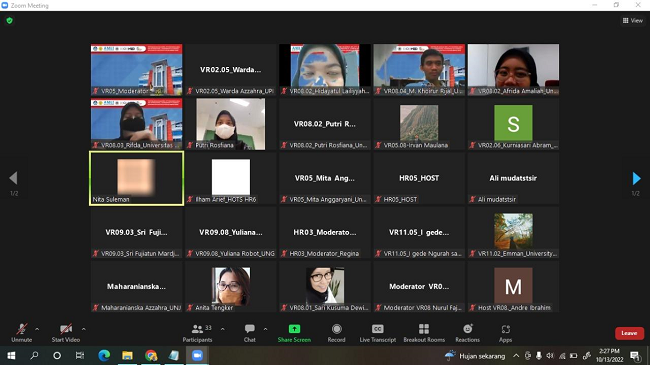
Task: Open the Reactions menu
Action: (467, 333)
